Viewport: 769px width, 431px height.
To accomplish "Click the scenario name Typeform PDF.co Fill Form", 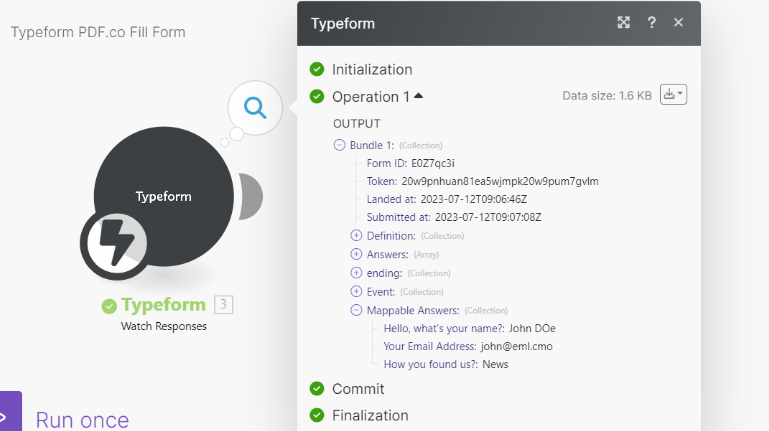I will [x=98, y=32].
